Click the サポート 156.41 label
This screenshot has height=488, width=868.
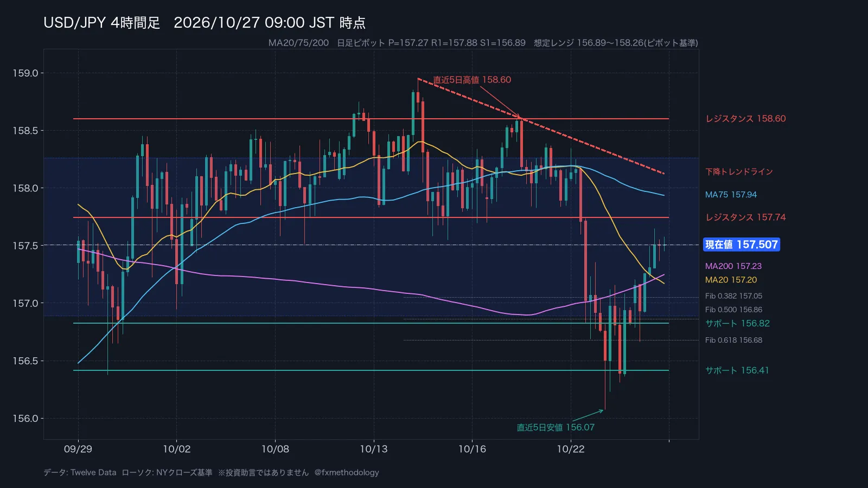(737, 370)
